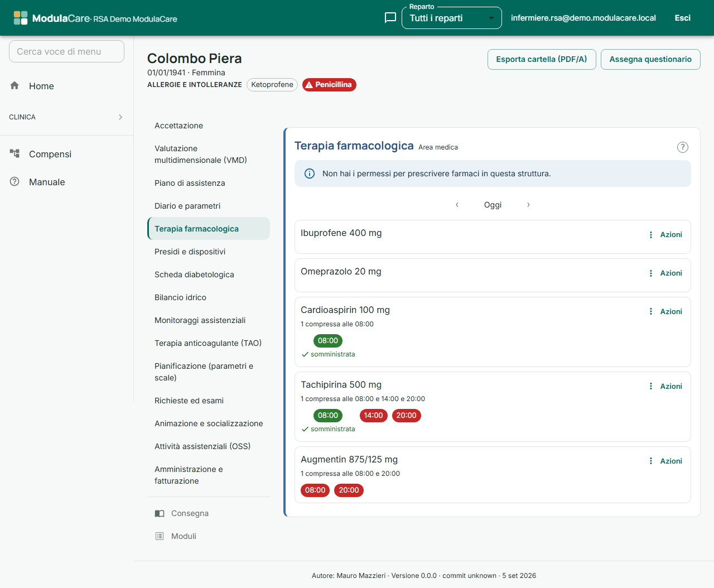Screen dimensions: 714x588
Task: Click the Consegna book icon
Action: click(160, 513)
